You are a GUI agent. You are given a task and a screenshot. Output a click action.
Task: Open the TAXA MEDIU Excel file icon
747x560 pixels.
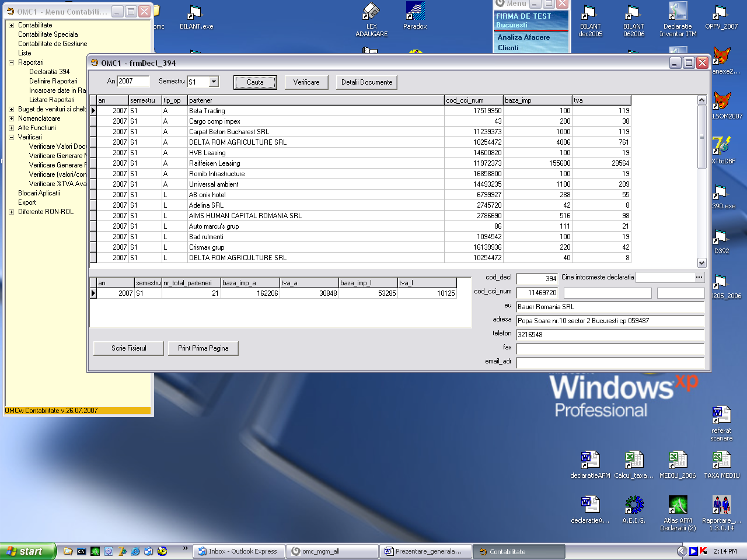pyautogui.click(x=721, y=465)
